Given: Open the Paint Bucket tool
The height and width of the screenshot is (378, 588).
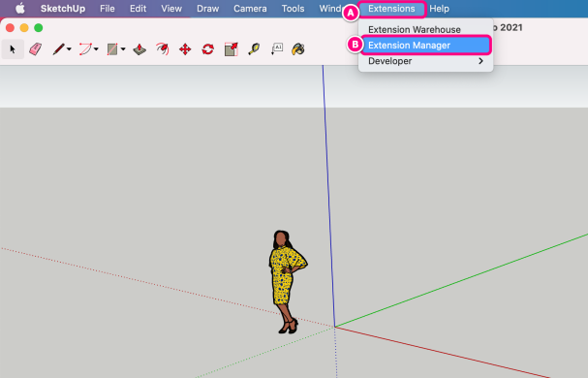Looking at the screenshot, I should pos(298,49).
